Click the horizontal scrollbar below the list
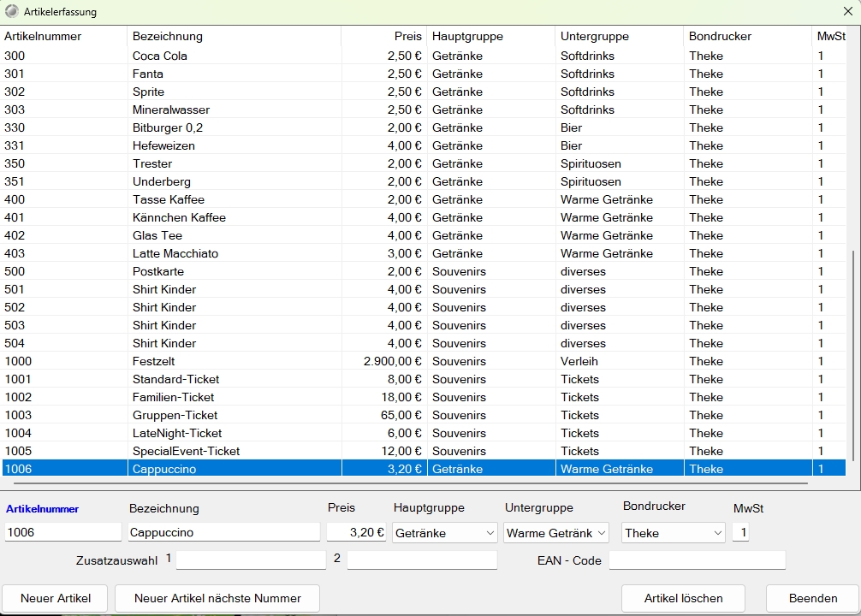This screenshot has height=616, width=861. point(411,483)
